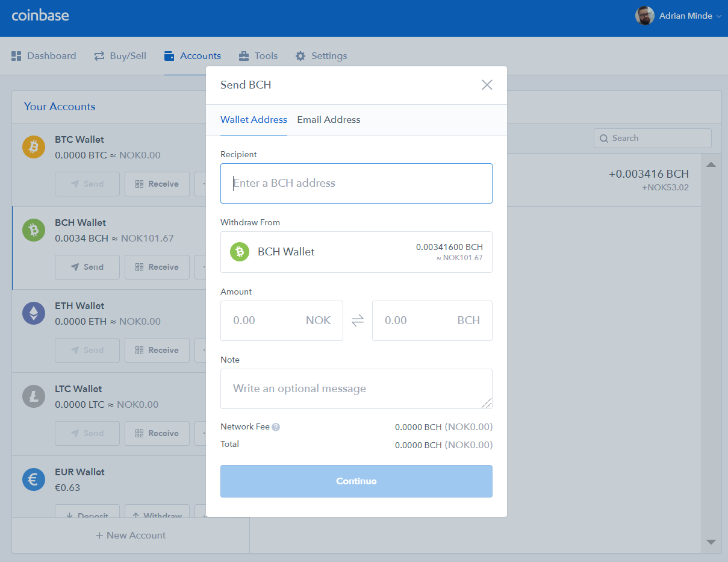This screenshot has height=562, width=728.
Task: Click Send under BTC Wallet
Action: pos(87,184)
